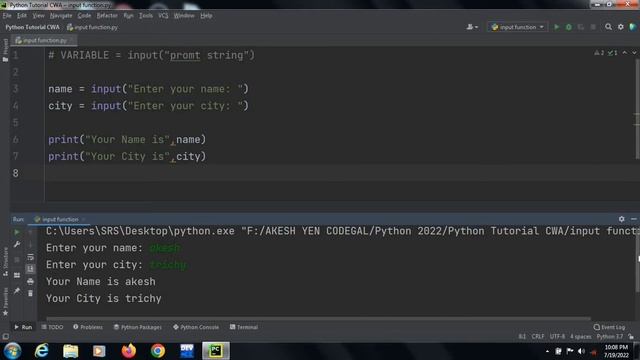Image resolution: width=640 pixels, height=360 pixels.
Task: Select the input function.py editor tab
Action: pyautogui.click(x=44, y=40)
